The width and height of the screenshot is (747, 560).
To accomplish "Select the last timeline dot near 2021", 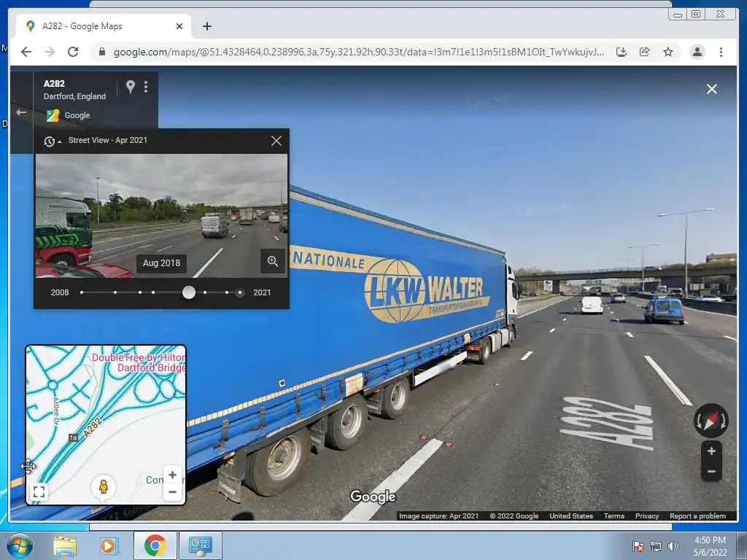I will click(x=240, y=292).
